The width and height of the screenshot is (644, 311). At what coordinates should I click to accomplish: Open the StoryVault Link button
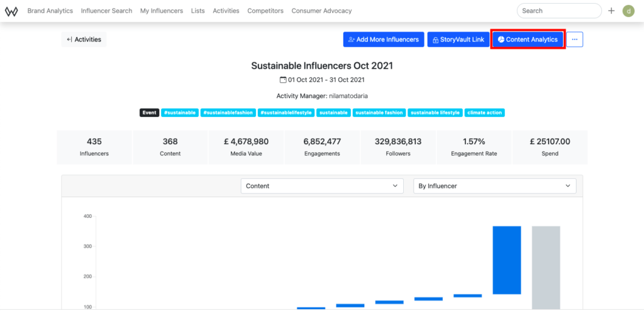458,40
